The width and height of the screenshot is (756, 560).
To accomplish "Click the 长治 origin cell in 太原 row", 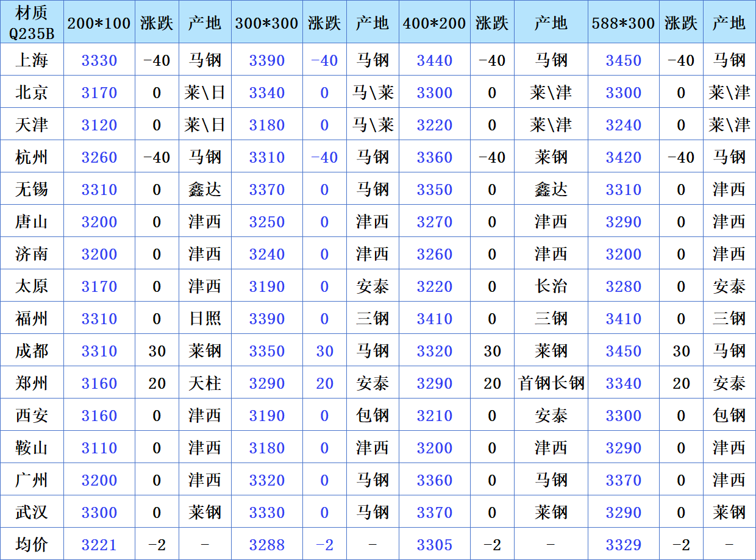I will [x=551, y=286].
